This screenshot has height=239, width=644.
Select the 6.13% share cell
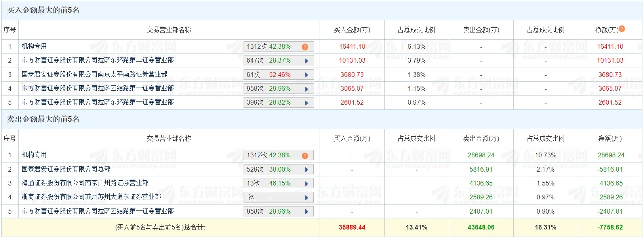coord(417,46)
